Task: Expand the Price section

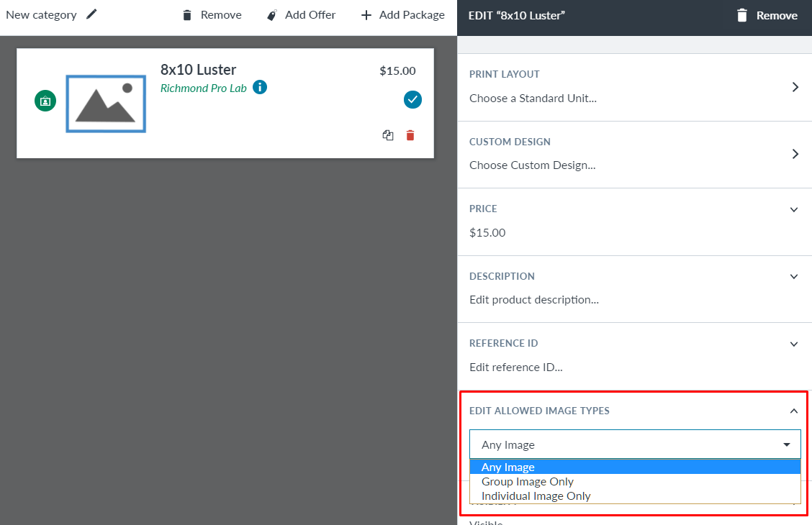Action: click(x=793, y=209)
